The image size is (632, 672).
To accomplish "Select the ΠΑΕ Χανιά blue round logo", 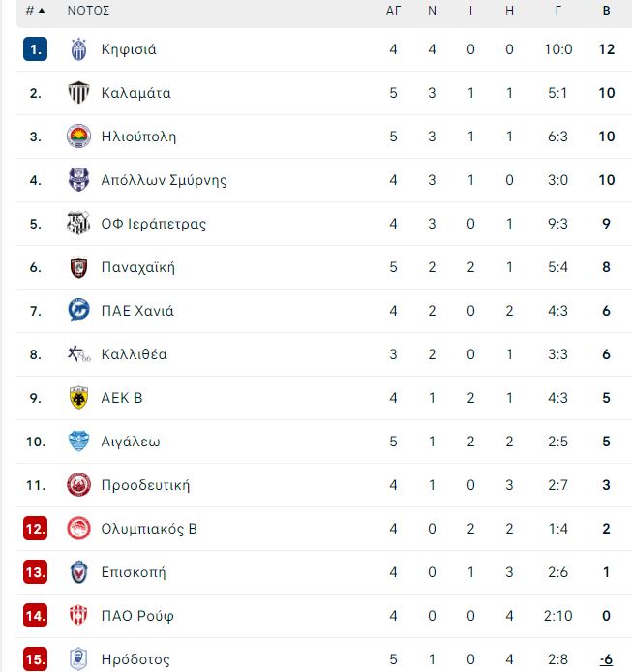I will click(78, 310).
